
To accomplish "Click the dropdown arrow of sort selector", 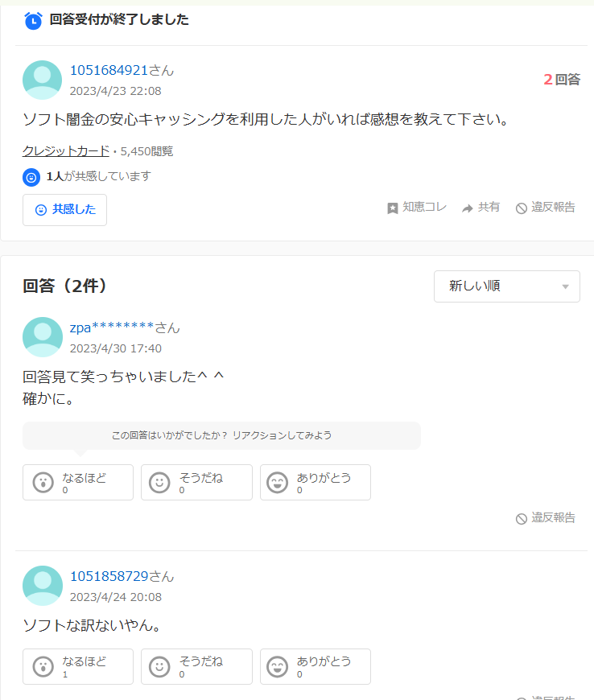I will [565, 286].
